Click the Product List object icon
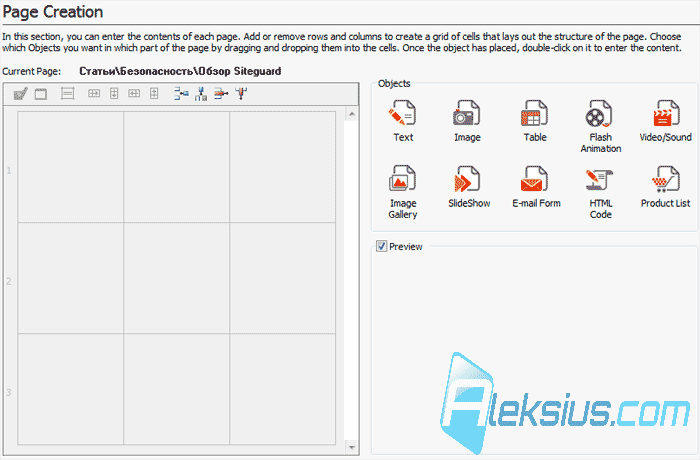700x460 pixels. (665, 179)
